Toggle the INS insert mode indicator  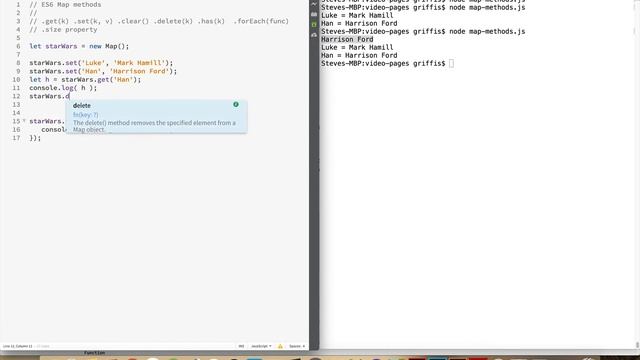pos(241,346)
